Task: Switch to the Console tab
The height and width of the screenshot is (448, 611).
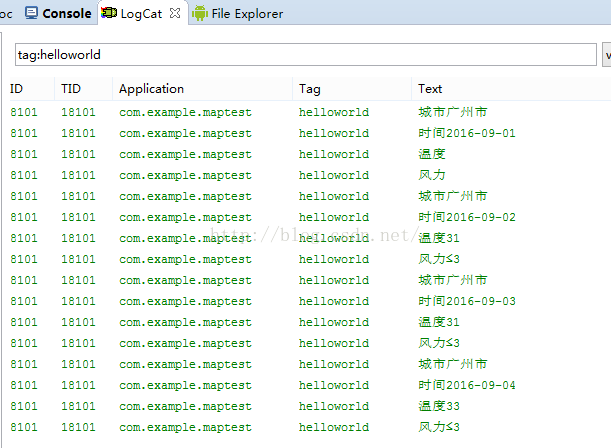Action: click(58, 13)
